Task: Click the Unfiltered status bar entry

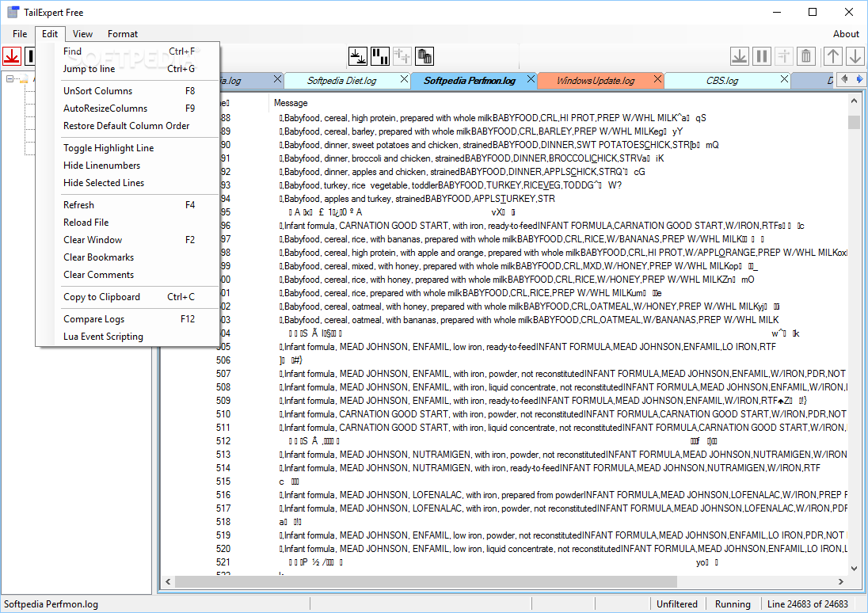Action: pos(677,604)
